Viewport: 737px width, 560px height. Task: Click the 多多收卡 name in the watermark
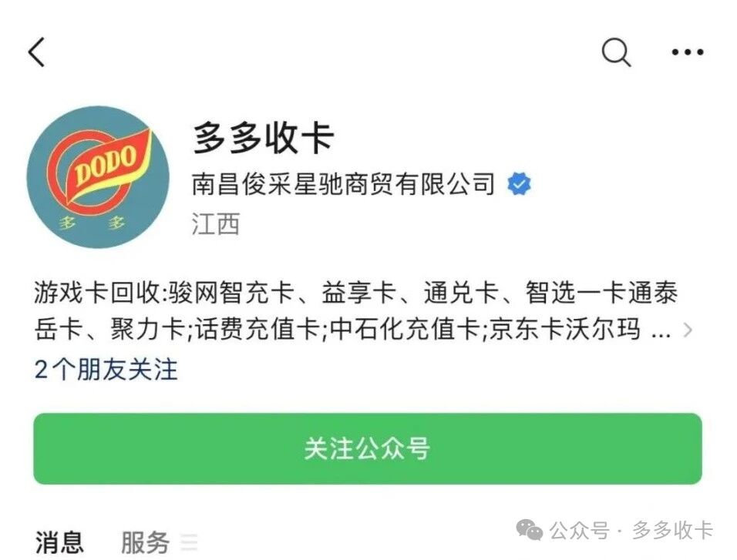[x=672, y=531]
